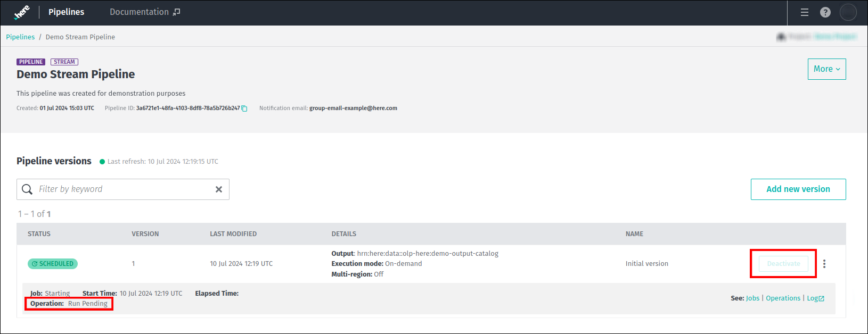The image size is (868, 334).
Task: Open the Log external link
Action: pos(815,298)
